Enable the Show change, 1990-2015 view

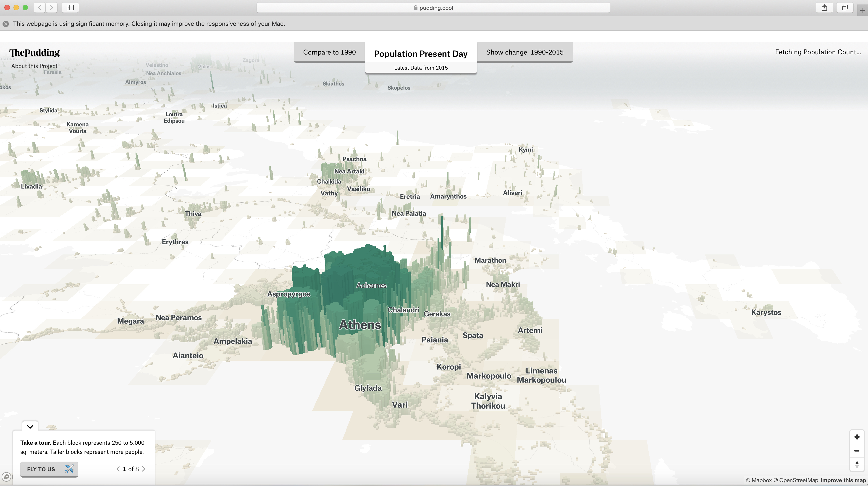[524, 52]
